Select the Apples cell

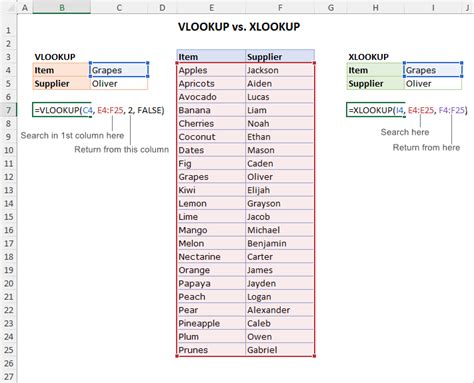coord(211,70)
